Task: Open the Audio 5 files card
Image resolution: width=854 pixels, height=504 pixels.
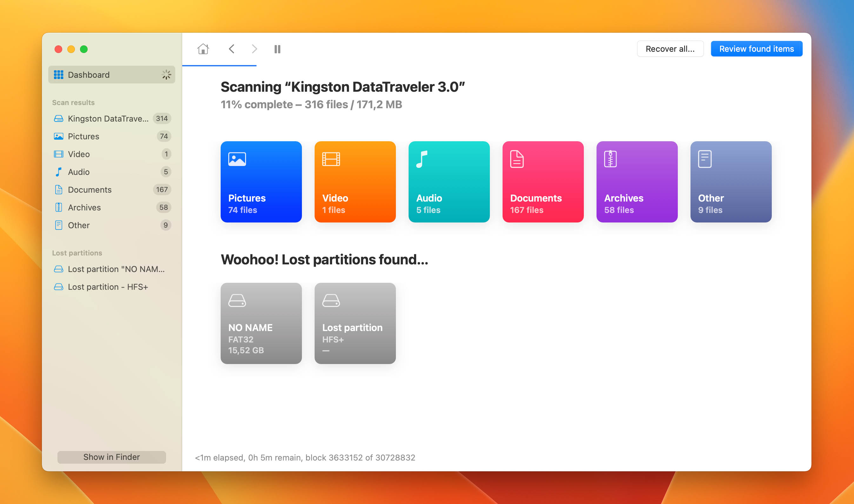Action: [x=449, y=182]
